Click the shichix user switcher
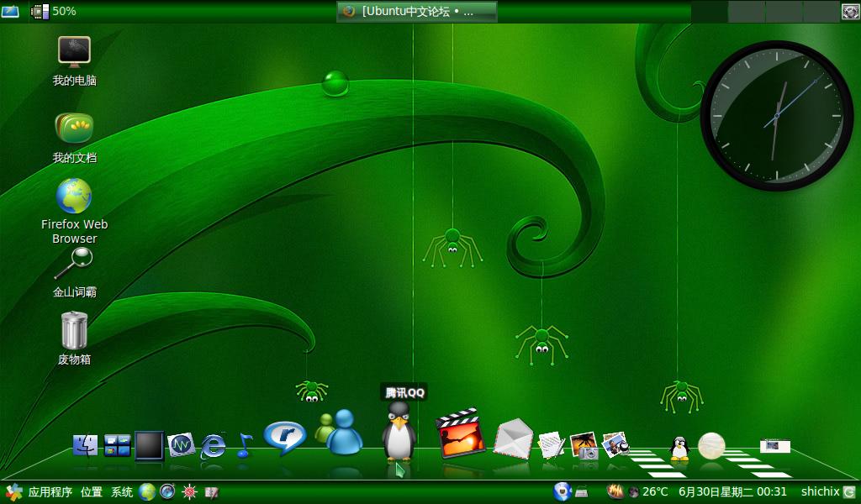 [x=821, y=491]
